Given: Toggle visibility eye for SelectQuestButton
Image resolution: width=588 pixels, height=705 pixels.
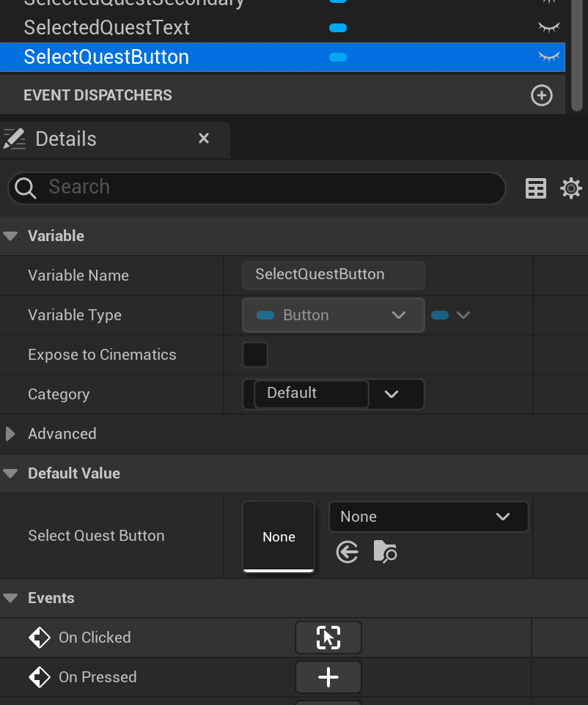Looking at the screenshot, I should [x=548, y=57].
